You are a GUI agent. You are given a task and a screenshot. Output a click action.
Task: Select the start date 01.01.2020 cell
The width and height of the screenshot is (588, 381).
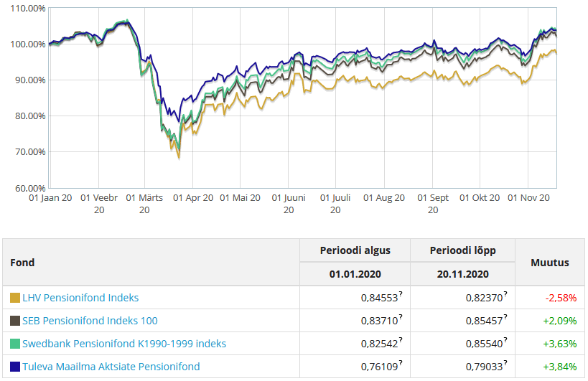pyautogui.click(x=355, y=274)
